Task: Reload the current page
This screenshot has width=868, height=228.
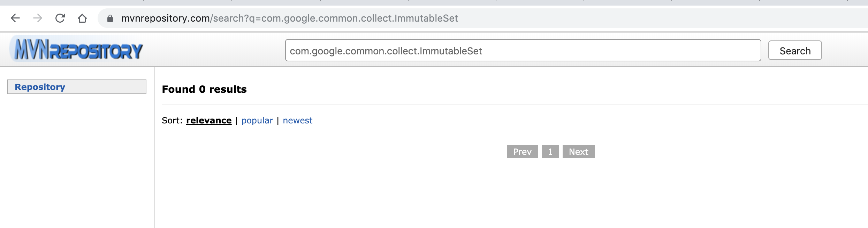Action: pos(60,18)
